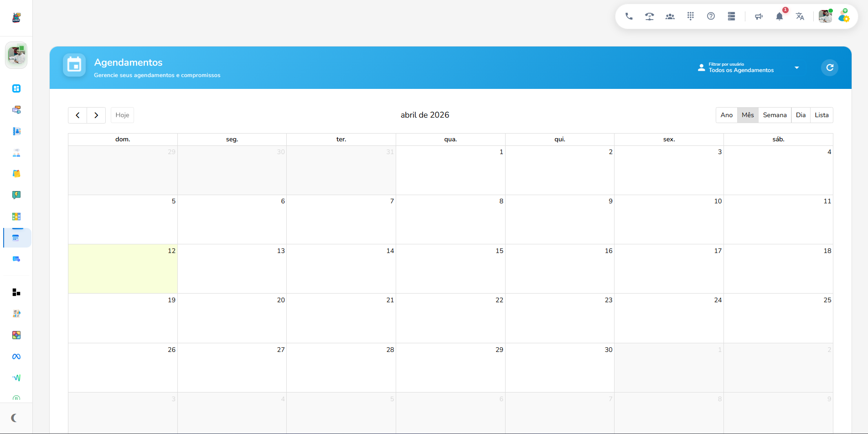Image resolution: width=868 pixels, height=434 pixels.
Task: Open the user profile avatar in top bar
Action: pos(825,16)
